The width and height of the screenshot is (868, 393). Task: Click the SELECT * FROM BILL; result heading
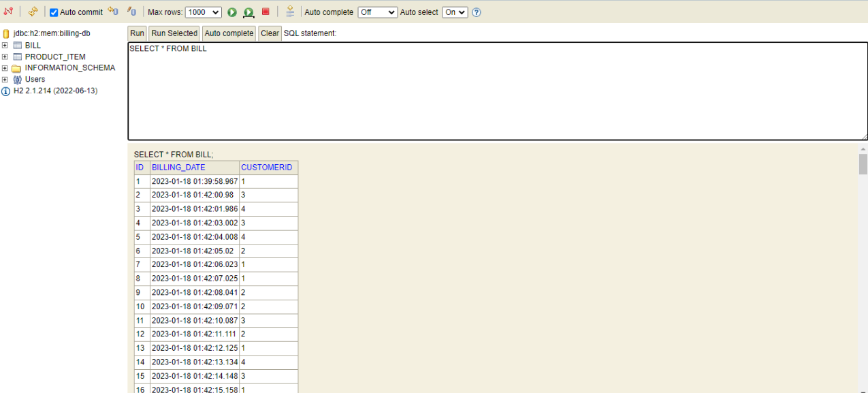coord(174,155)
